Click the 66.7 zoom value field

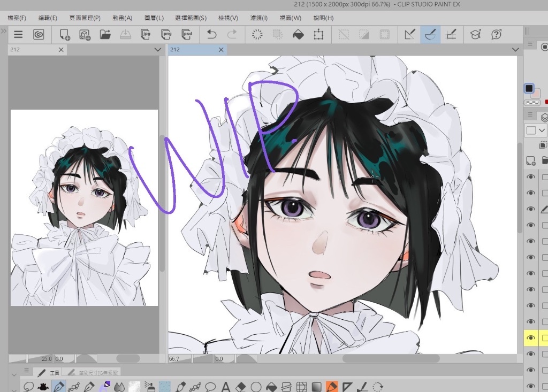tap(180, 359)
